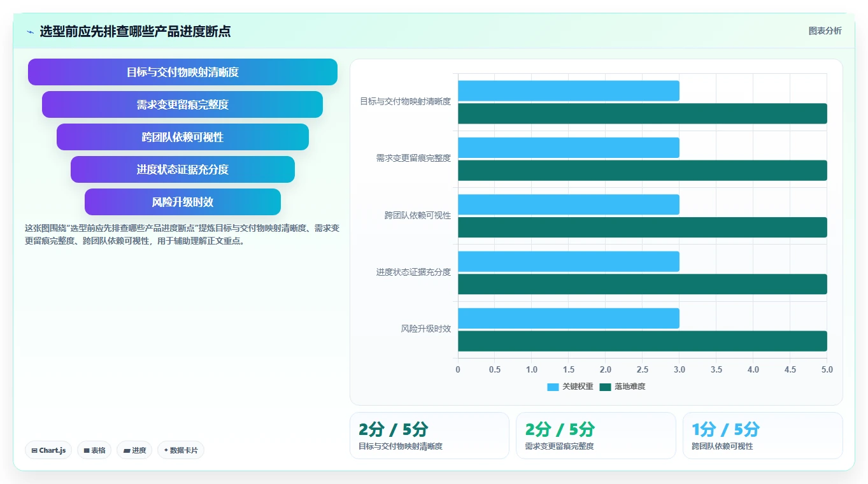Viewport: 868px width, 484px height.
Task: Click y-axis label 跨团队依赖可视性
Action: pyautogui.click(x=417, y=215)
